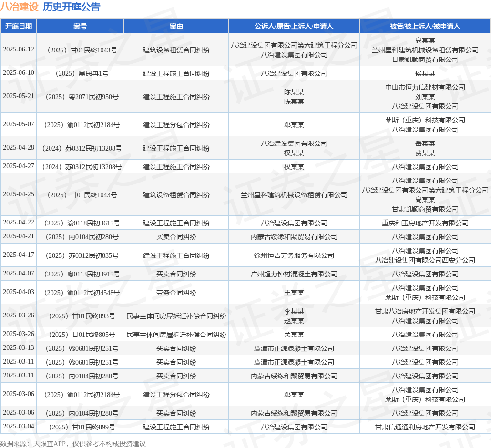
Task: Select the 开庭日期 column header
Action: pos(19,26)
